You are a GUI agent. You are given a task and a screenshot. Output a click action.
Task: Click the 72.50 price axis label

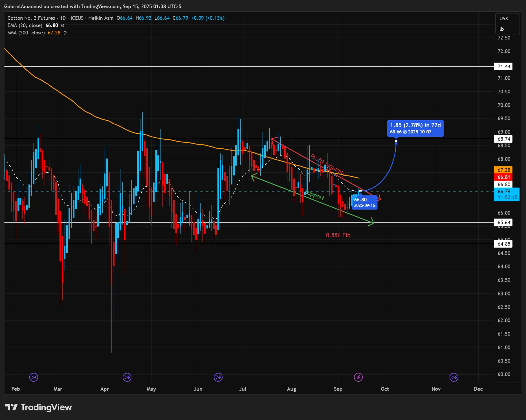[x=504, y=38]
